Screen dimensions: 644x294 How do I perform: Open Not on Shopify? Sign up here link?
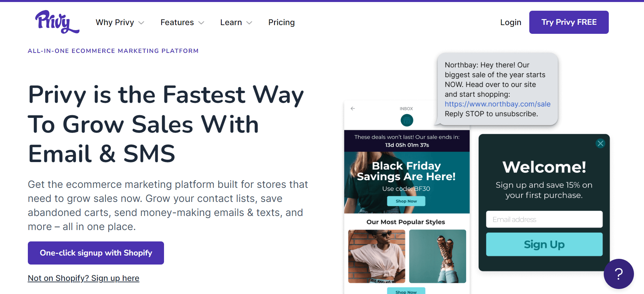click(x=84, y=278)
